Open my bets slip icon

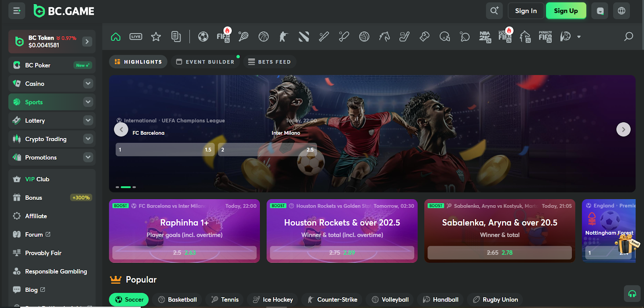(x=176, y=37)
